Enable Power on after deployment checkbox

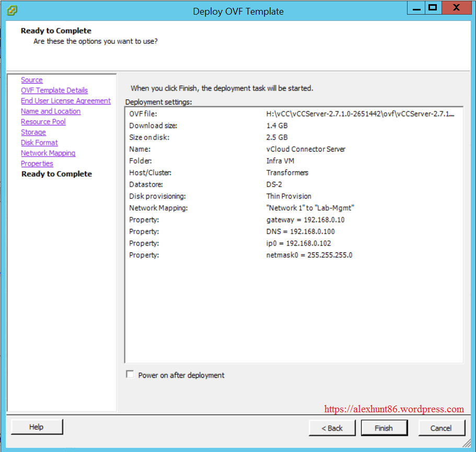[x=130, y=375]
